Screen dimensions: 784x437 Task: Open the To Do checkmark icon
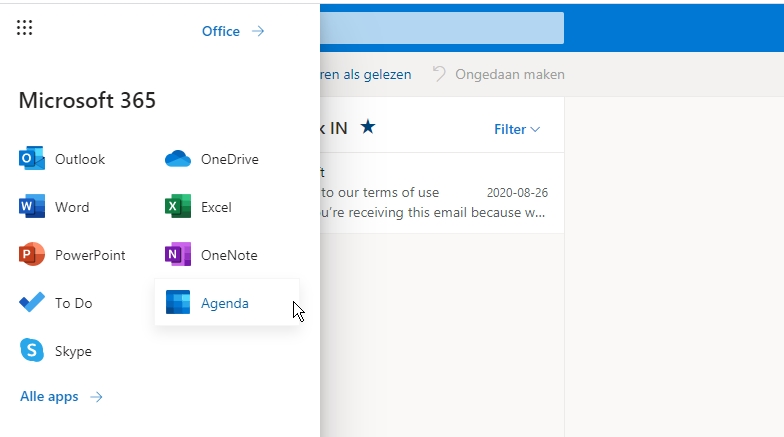[32, 303]
